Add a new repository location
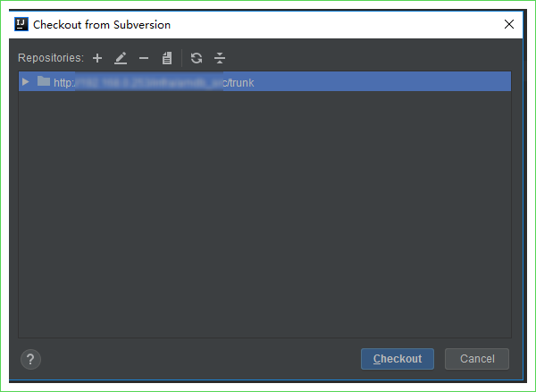Screen dimensions: 536x392 97,58
